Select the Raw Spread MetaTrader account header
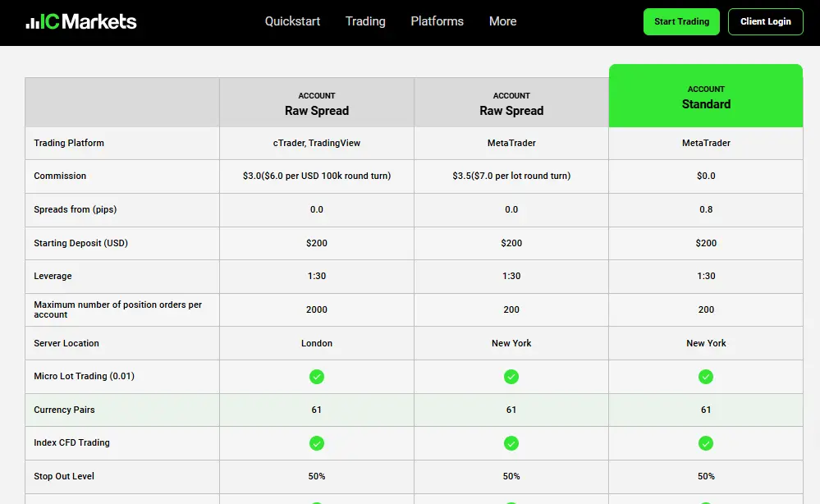820x504 pixels. point(511,103)
